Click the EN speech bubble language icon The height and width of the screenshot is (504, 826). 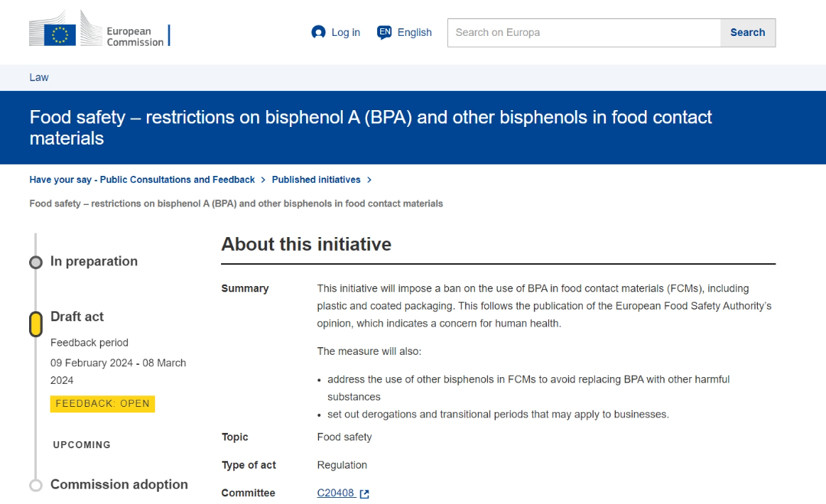point(385,32)
